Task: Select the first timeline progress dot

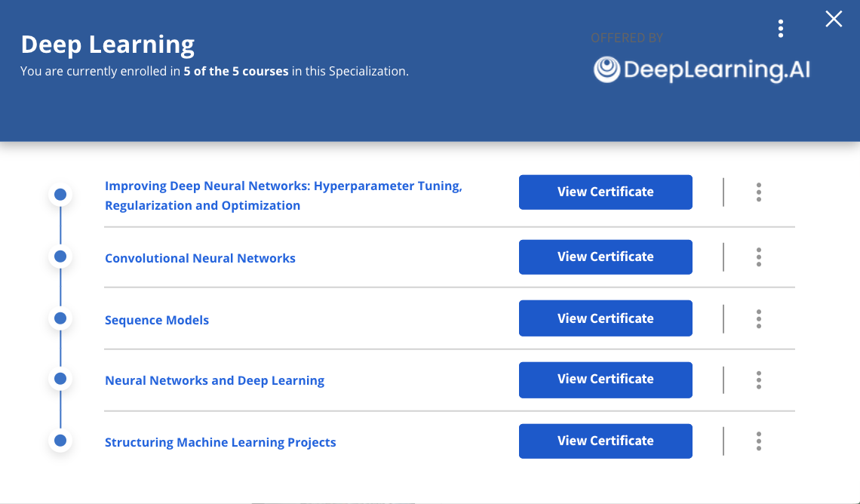Action: [x=60, y=194]
